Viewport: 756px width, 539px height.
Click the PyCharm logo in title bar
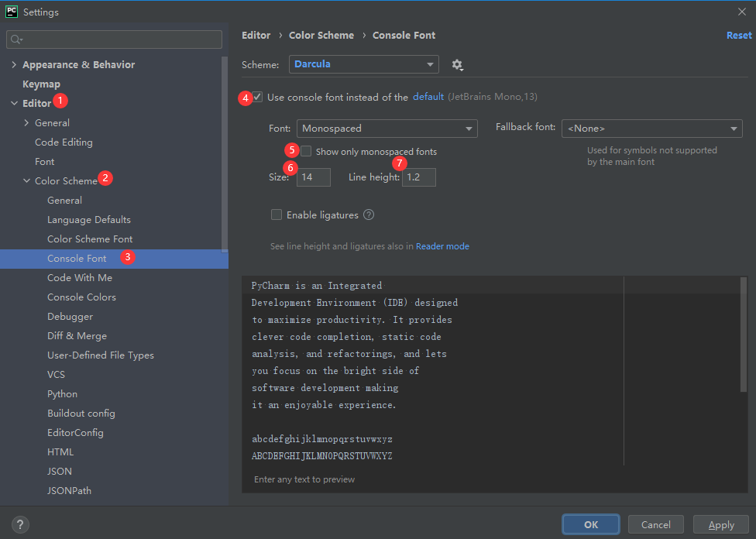(x=11, y=12)
